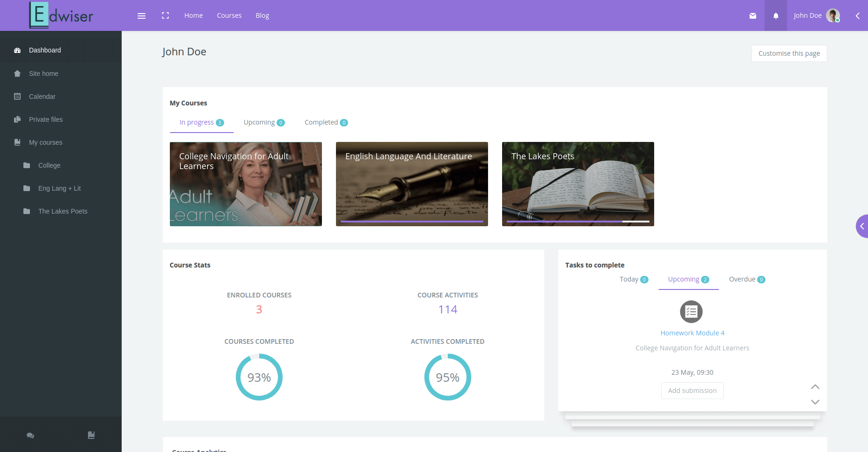Click Add submission button

coord(693,391)
